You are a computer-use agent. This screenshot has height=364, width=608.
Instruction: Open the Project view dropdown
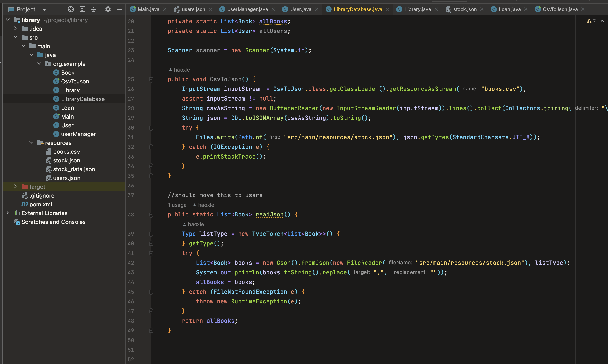[x=44, y=10]
